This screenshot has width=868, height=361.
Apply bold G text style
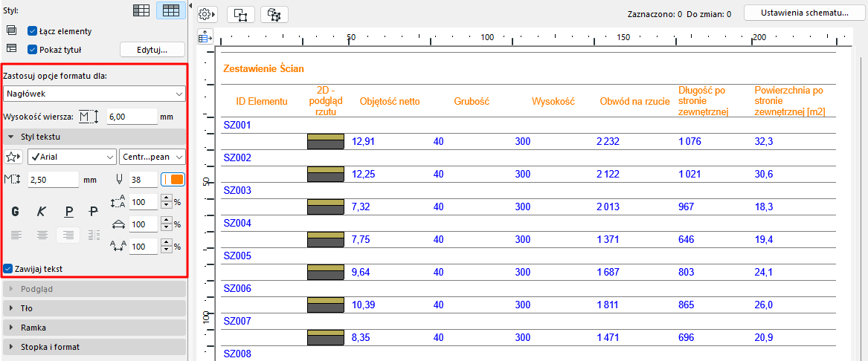(16, 211)
